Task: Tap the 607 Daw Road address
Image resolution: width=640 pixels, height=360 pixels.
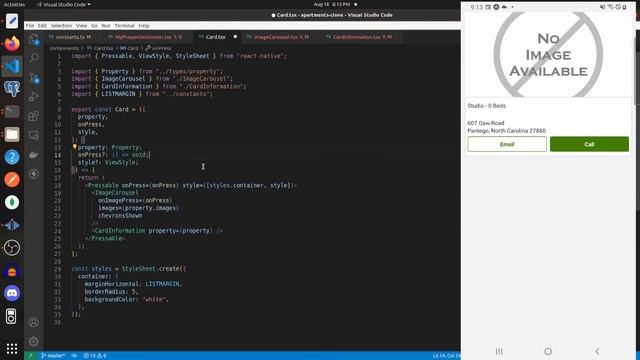Action: point(486,123)
